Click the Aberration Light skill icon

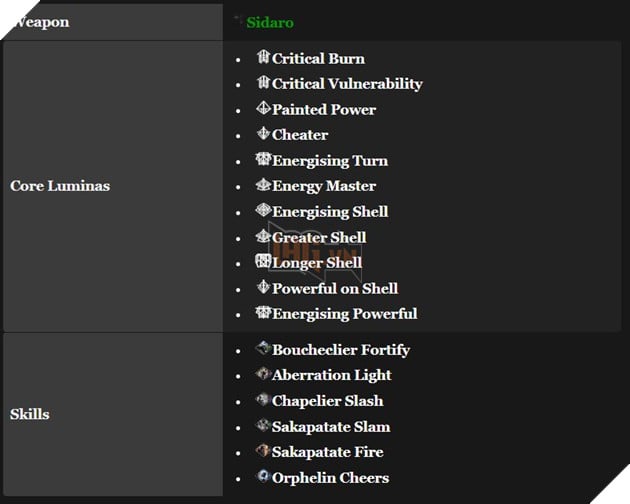(263, 375)
